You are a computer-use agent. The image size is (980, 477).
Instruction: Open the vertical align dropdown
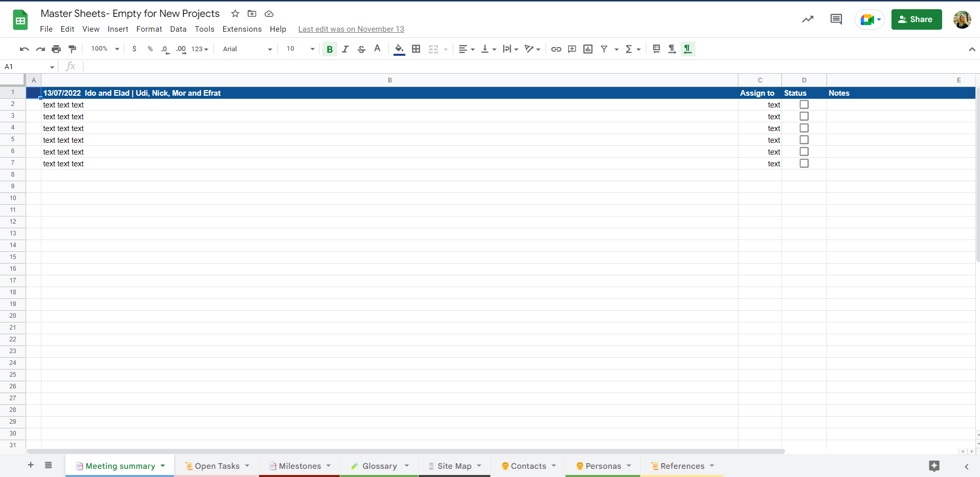click(x=488, y=49)
